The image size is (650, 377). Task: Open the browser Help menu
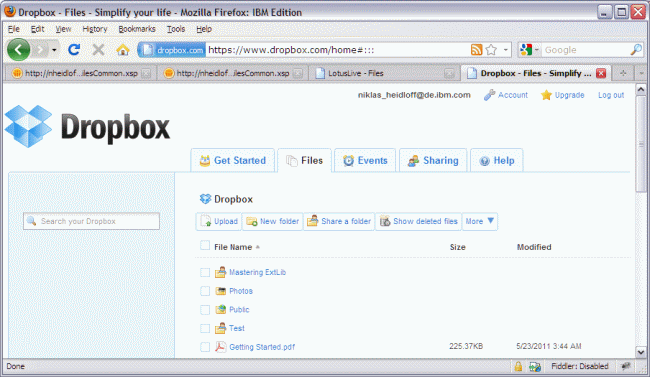coord(204,29)
